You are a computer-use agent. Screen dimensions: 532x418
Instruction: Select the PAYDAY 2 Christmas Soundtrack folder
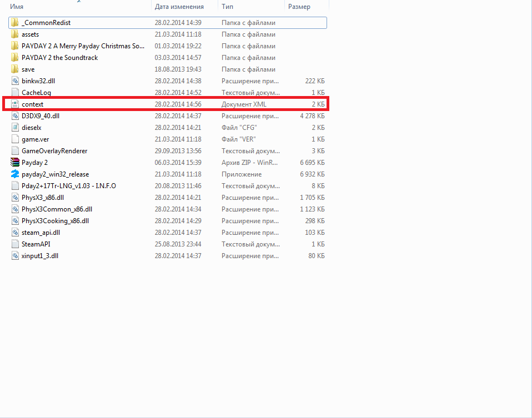(x=83, y=46)
